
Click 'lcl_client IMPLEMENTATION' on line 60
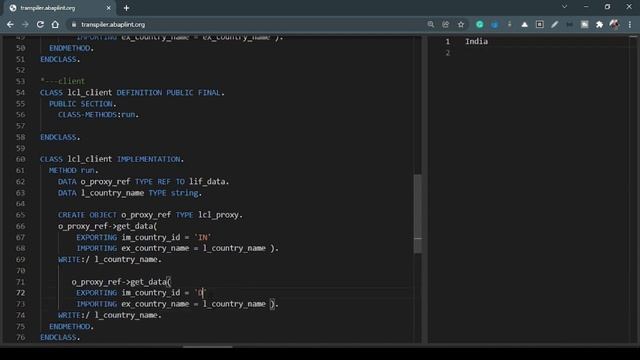(x=124, y=159)
